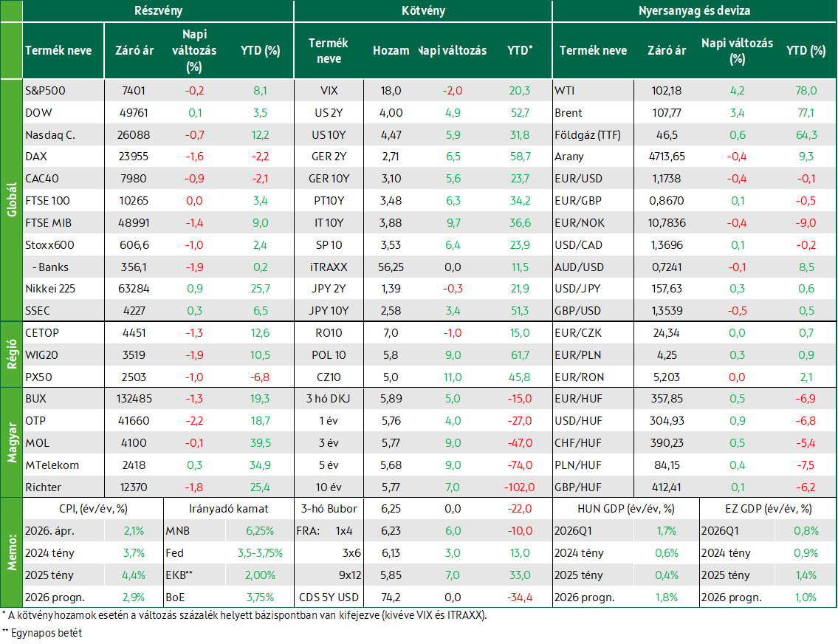838x644 pixels.
Task: Select the WTI closing price 102,18
Action: coord(667,91)
